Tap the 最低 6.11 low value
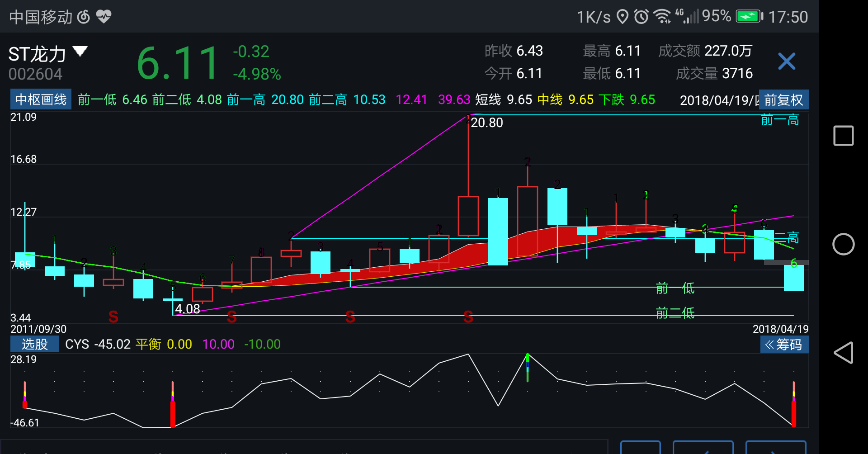 tap(612, 73)
